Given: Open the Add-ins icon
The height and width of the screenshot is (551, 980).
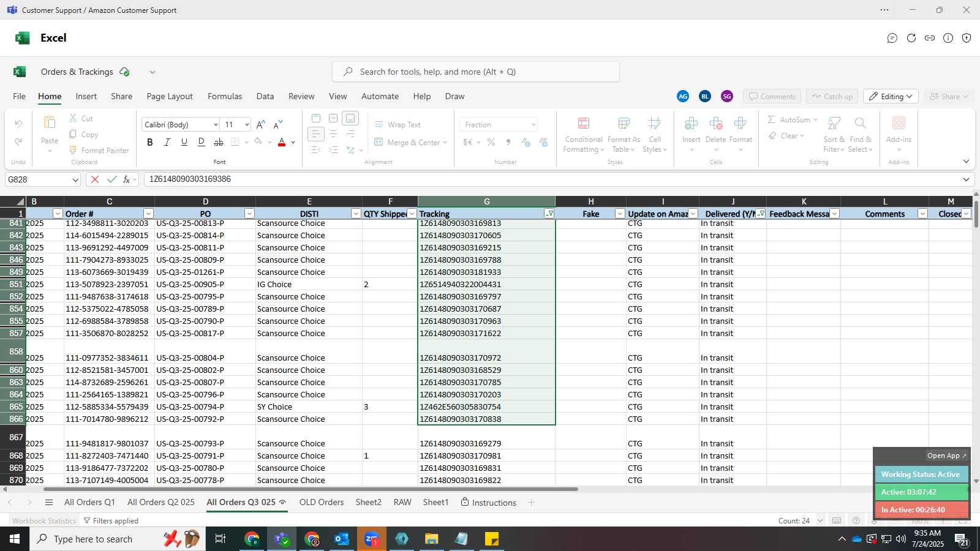Looking at the screenshot, I should (x=899, y=123).
